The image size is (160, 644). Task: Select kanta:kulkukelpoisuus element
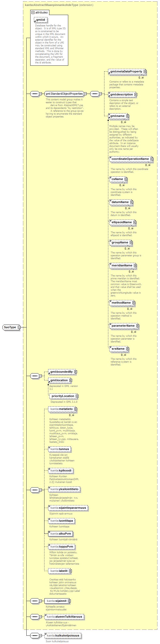pyautogui.click(x=63, y=635)
